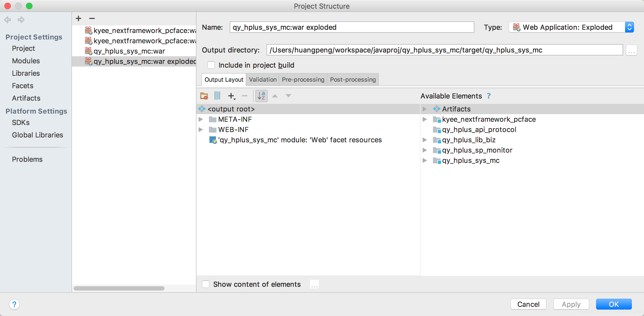Browse output directory with the ellipsis button
Image resolution: width=644 pixels, height=316 pixels.
point(631,50)
